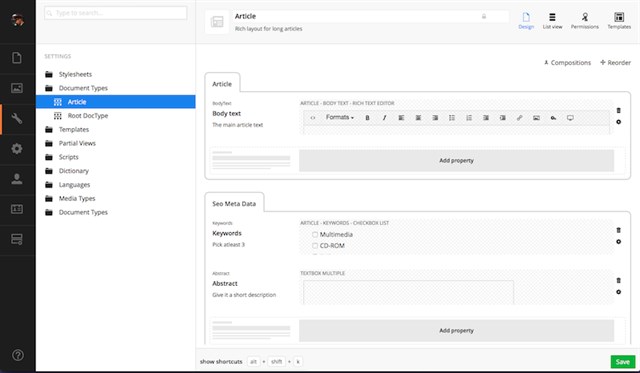Center align text in editor

[418, 118]
